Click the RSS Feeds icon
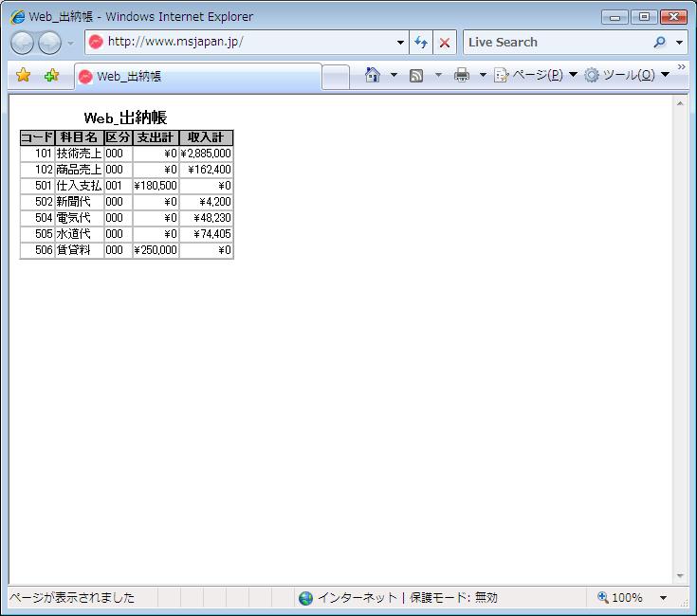This screenshot has width=697, height=616. coord(416,76)
